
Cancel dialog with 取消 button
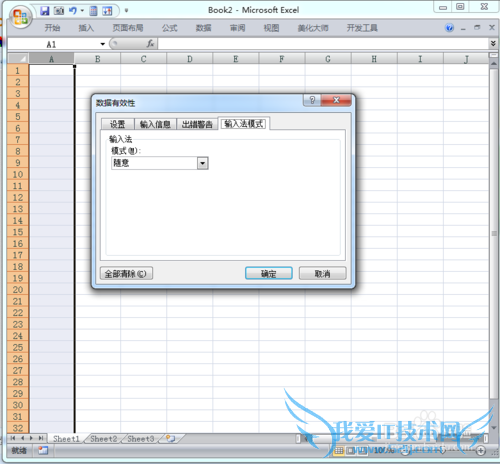pos(322,274)
